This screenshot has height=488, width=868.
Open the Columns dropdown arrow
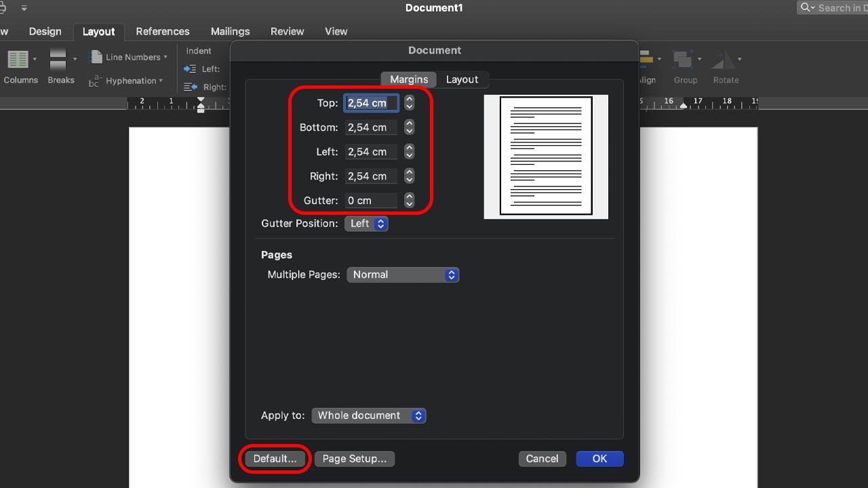tap(35, 60)
